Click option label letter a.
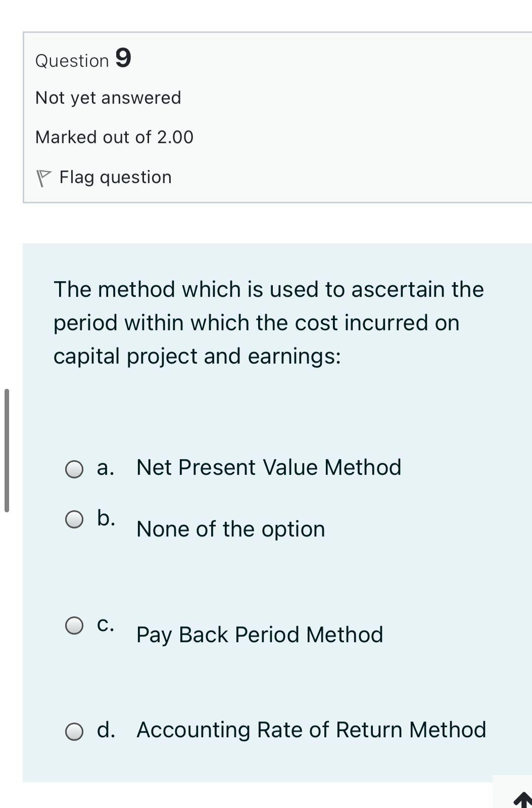 coord(105,468)
